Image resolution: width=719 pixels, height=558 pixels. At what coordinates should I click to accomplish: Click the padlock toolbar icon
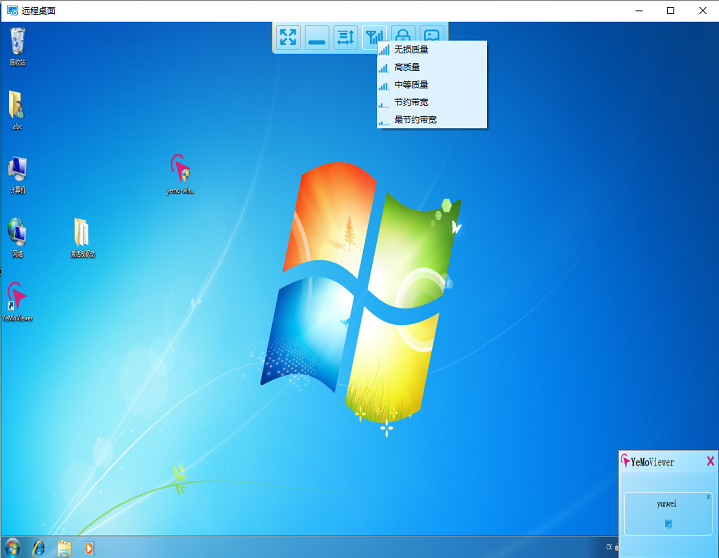click(x=403, y=34)
